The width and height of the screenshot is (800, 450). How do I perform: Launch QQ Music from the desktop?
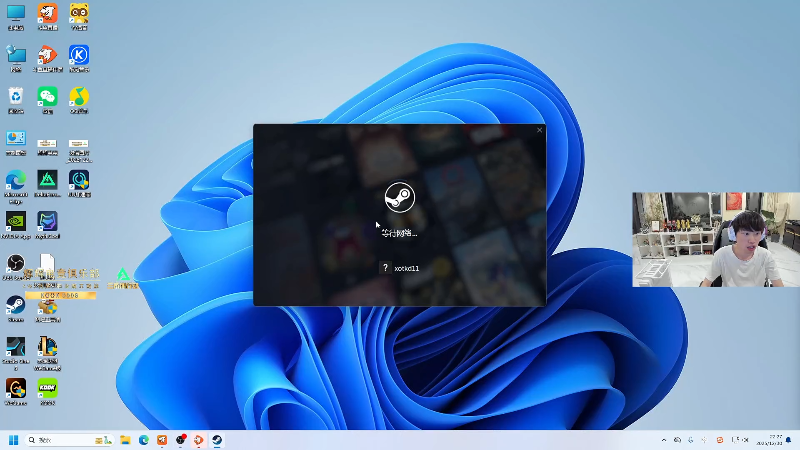(x=79, y=101)
